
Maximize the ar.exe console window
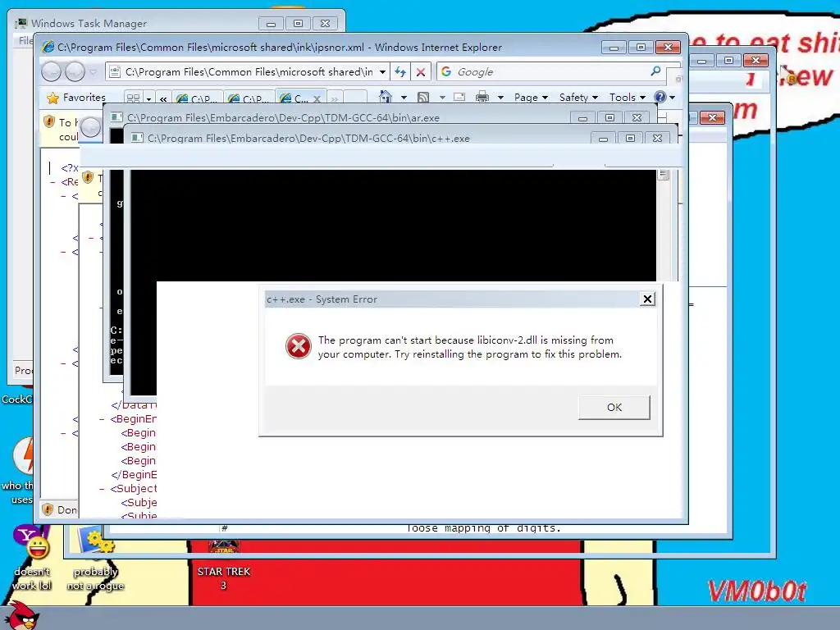pyautogui.click(x=609, y=118)
